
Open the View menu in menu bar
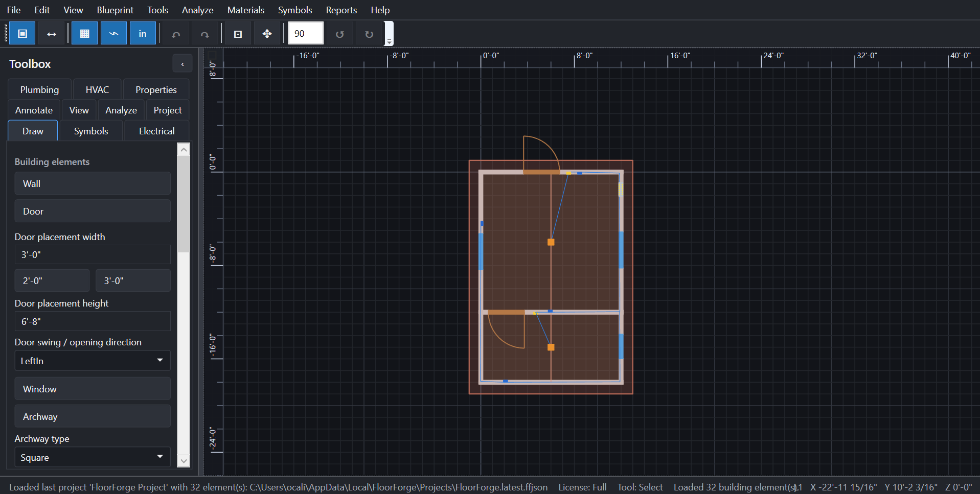[x=73, y=10]
